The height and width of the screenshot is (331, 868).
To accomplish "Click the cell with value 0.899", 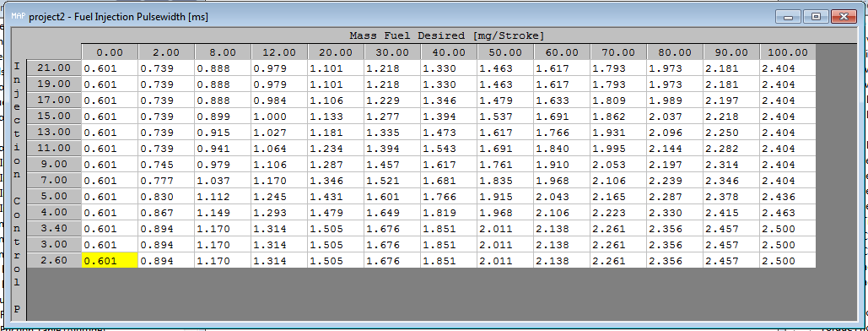I will coord(223,117).
